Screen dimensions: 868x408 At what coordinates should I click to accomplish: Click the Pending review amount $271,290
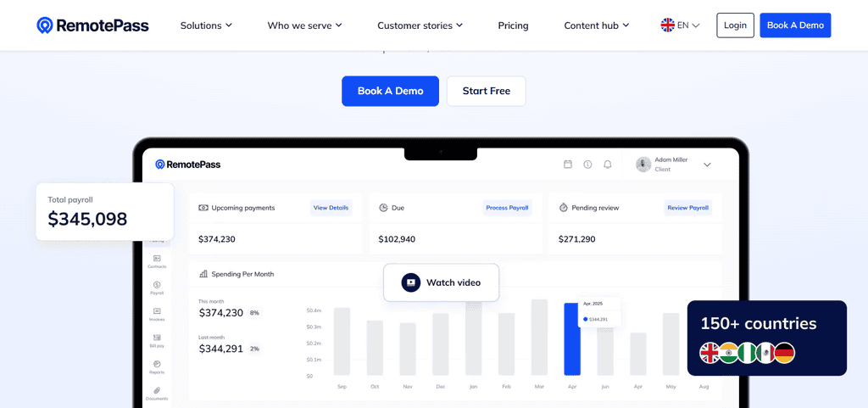[x=576, y=240]
